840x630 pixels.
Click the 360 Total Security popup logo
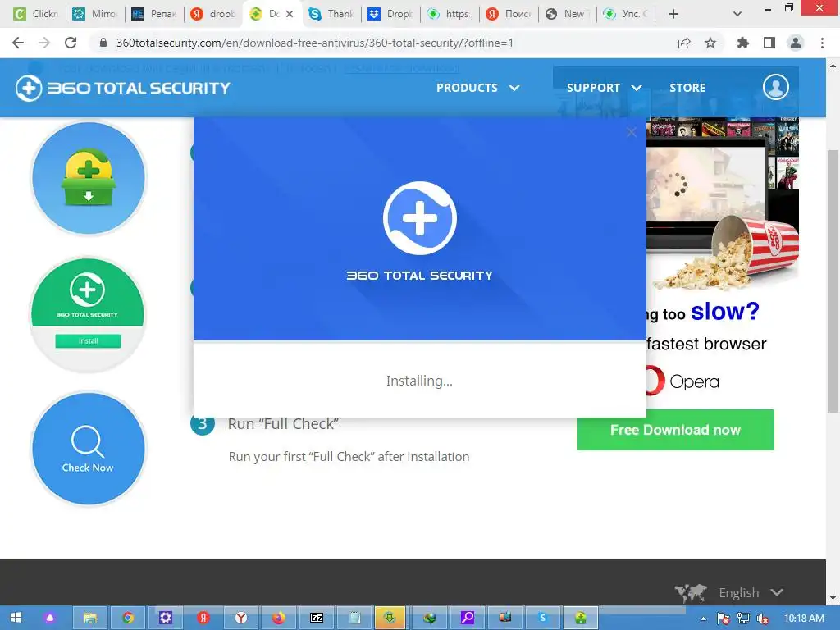point(419,218)
